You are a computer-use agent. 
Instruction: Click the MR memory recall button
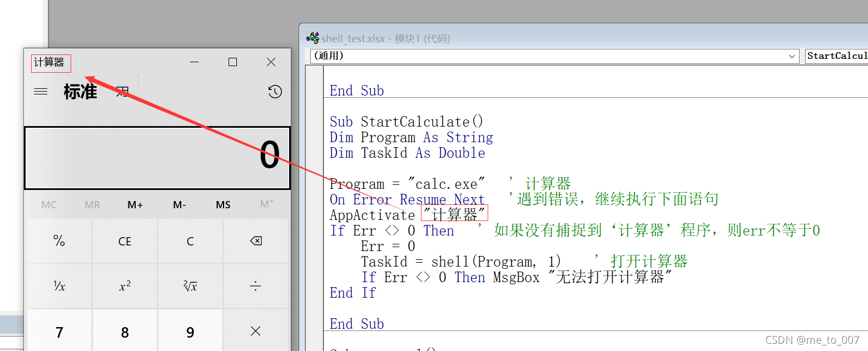tap(92, 205)
